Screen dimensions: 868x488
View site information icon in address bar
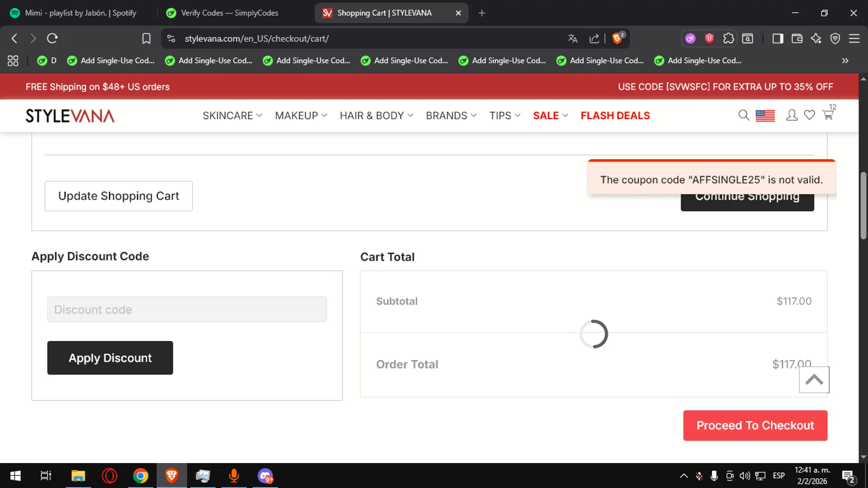[x=171, y=38]
